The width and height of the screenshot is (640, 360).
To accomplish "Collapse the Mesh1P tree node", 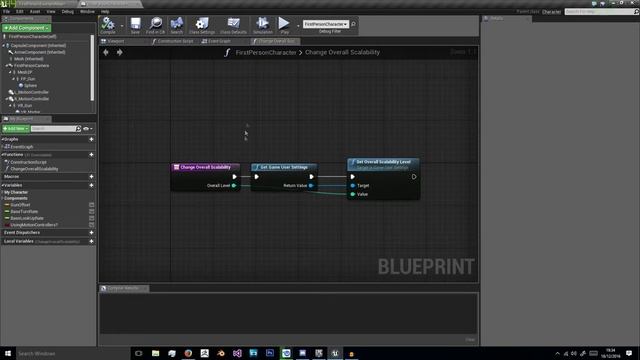I will pos(10,72).
